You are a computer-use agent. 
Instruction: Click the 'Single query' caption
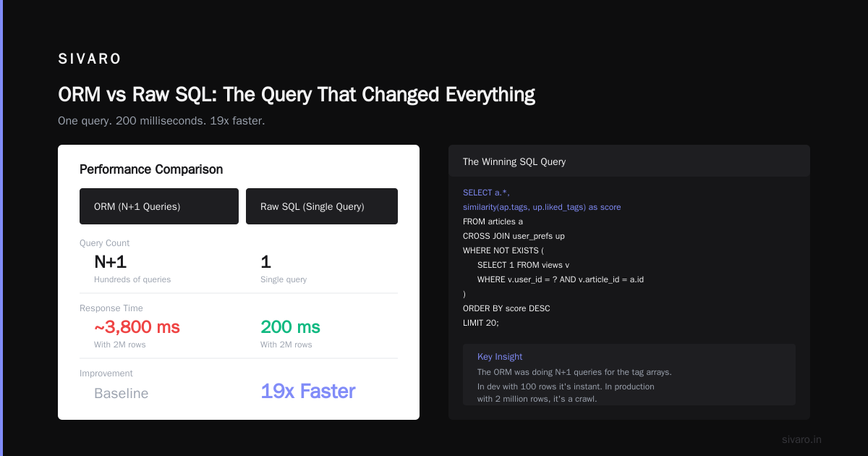pos(284,279)
